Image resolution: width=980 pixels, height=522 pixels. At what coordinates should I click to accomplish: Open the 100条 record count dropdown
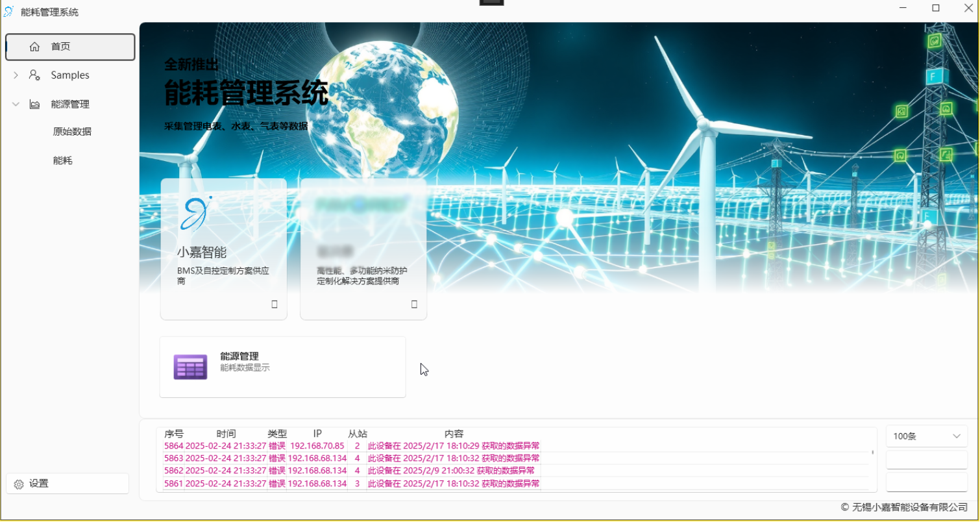[926, 436]
